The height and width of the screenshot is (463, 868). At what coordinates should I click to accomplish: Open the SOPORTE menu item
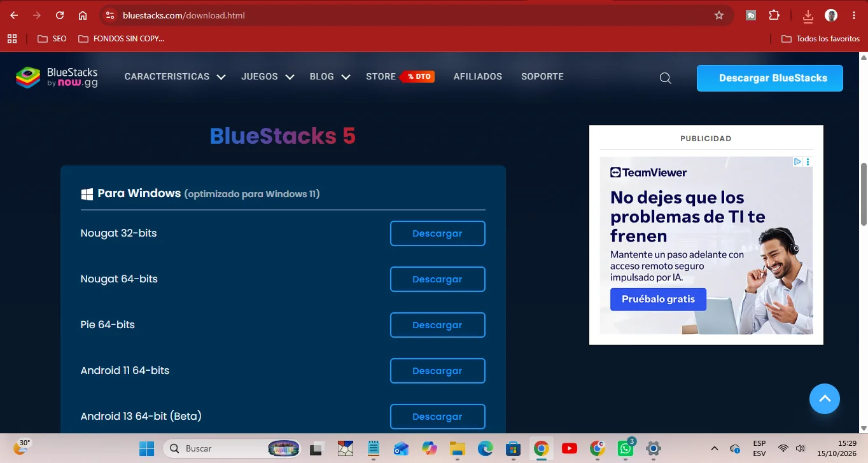542,77
